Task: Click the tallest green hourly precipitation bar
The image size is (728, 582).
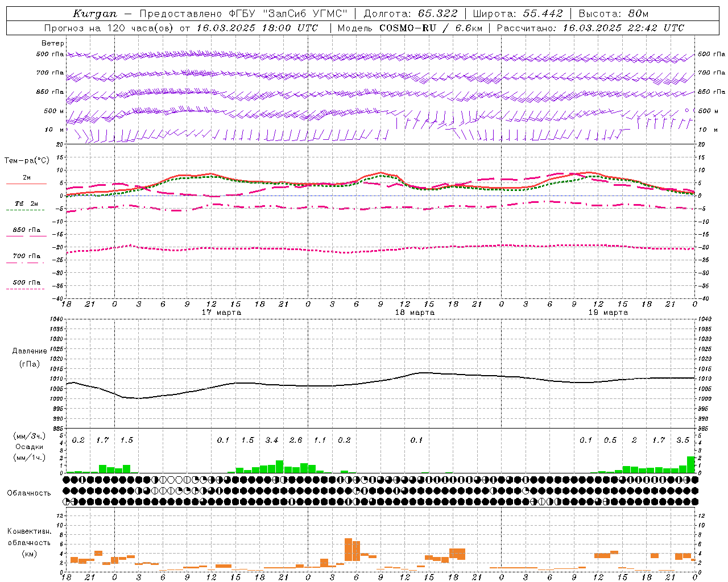Action: [x=690, y=464]
